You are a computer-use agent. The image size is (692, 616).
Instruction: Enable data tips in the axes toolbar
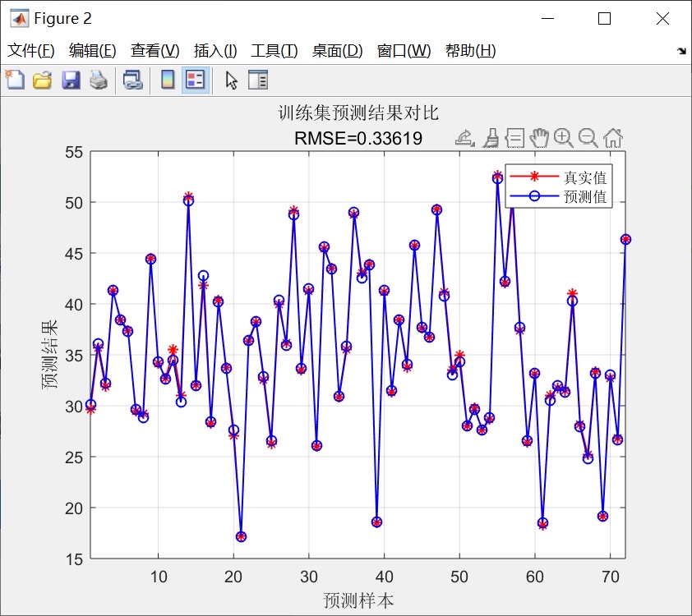pyautogui.click(x=514, y=137)
